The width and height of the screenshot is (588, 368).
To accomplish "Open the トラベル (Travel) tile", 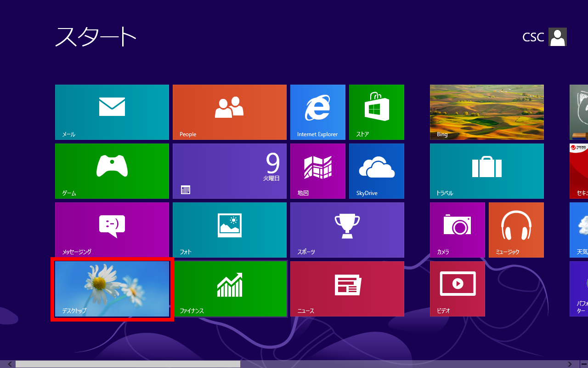I will [487, 171].
